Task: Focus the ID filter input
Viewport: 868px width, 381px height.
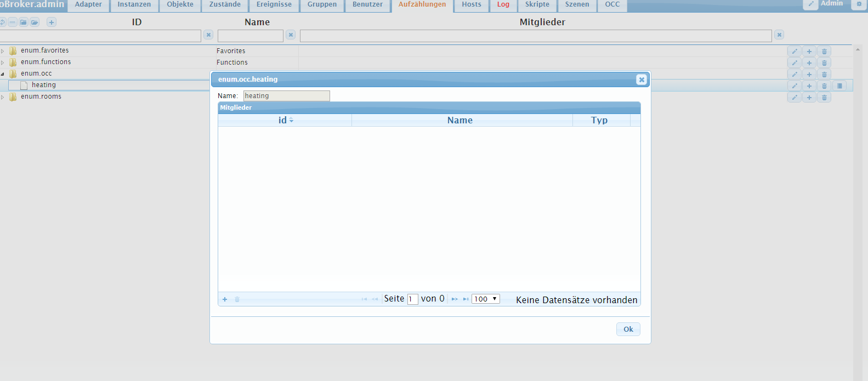Action: pyautogui.click(x=100, y=36)
